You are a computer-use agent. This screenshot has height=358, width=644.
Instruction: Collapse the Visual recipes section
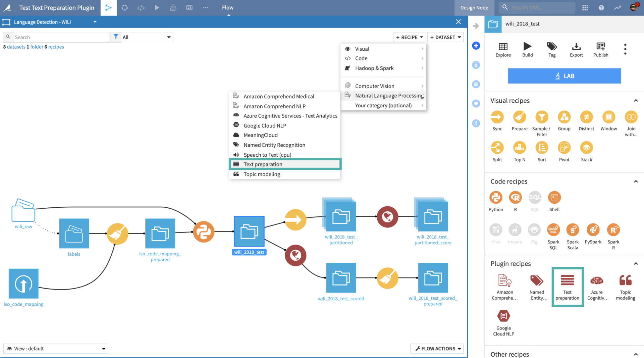click(635, 101)
